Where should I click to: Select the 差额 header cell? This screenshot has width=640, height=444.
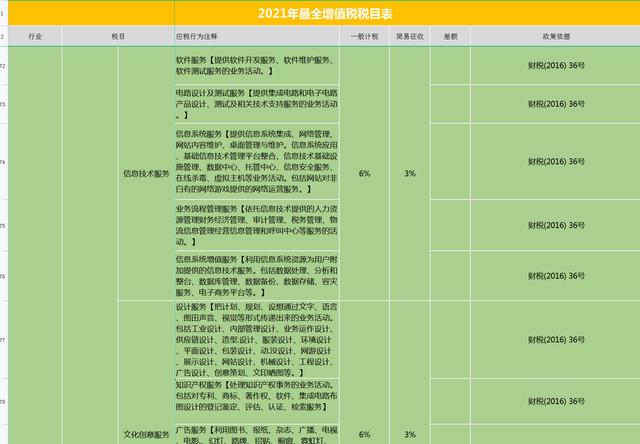tap(450, 36)
